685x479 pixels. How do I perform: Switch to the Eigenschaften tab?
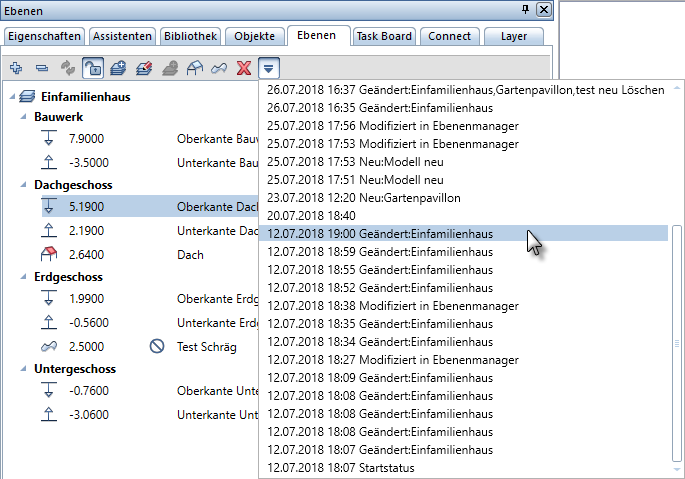[x=44, y=36]
